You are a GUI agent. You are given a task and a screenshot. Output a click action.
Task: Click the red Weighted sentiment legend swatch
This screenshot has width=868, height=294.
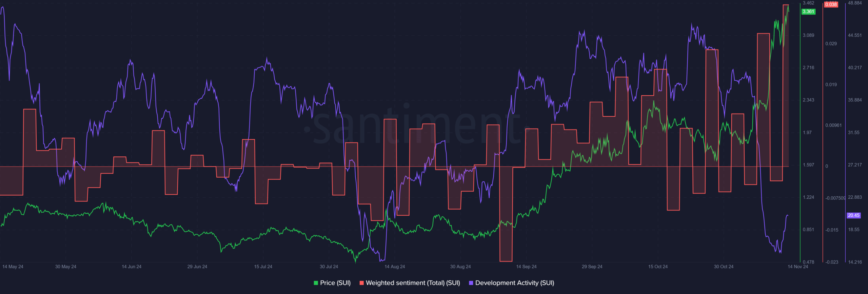click(362, 283)
